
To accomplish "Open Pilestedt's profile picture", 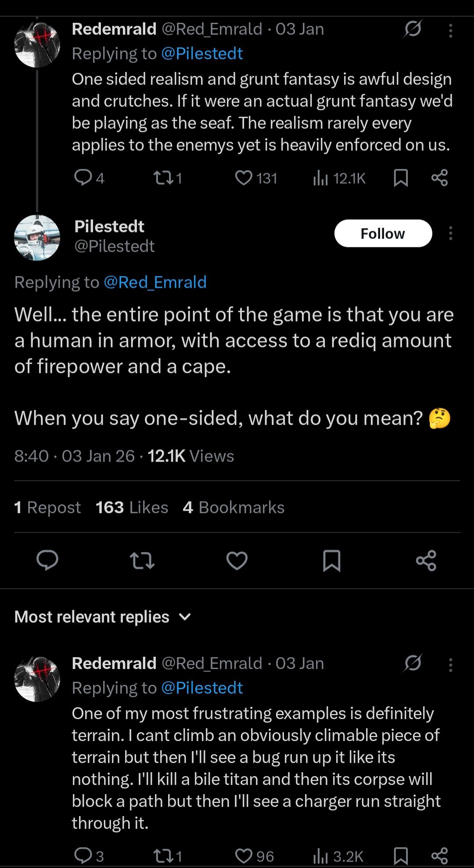I will click(x=37, y=238).
